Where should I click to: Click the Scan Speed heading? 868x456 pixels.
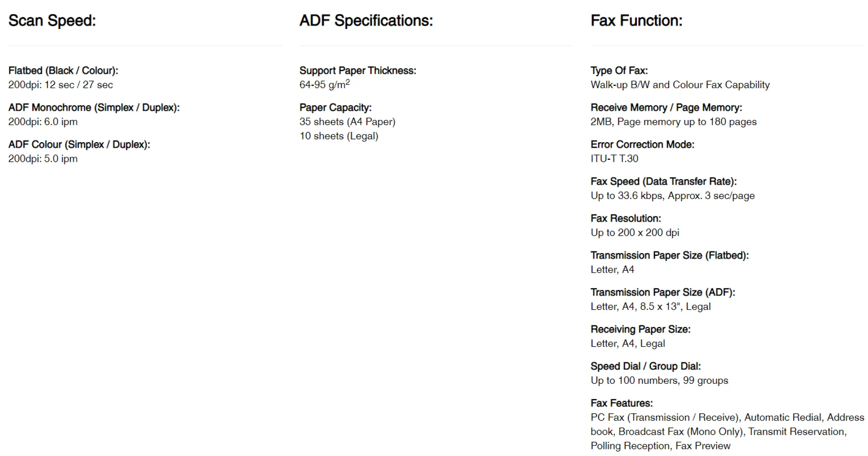click(52, 21)
